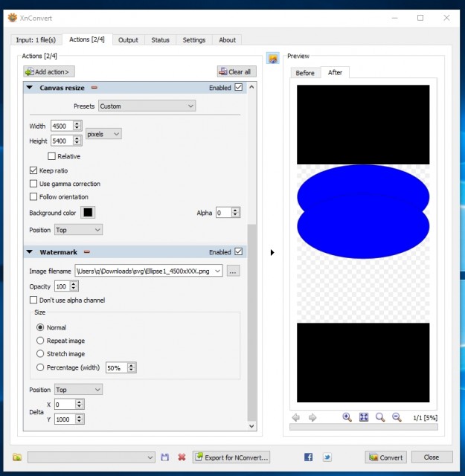The height and width of the screenshot is (476, 465).
Task: Open the Settings tab
Action: click(x=193, y=39)
